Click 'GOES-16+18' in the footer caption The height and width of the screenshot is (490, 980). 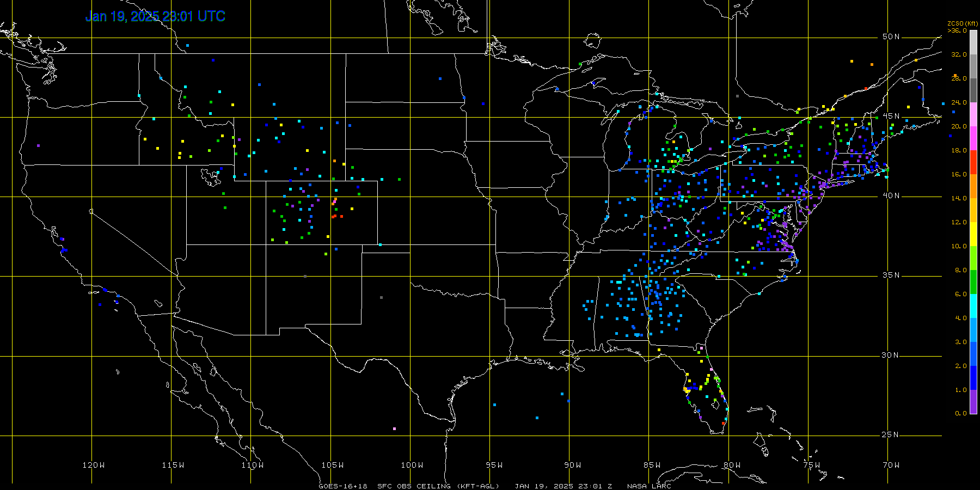(343, 486)
